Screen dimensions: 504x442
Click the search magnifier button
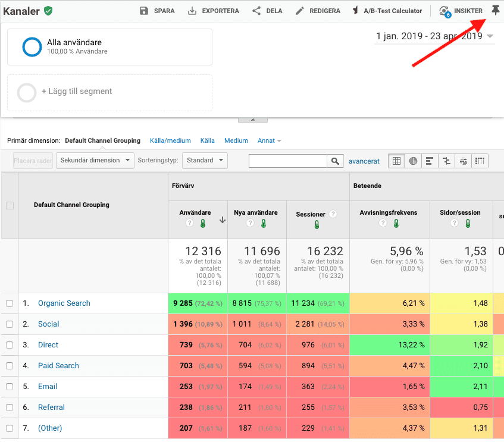335,161
